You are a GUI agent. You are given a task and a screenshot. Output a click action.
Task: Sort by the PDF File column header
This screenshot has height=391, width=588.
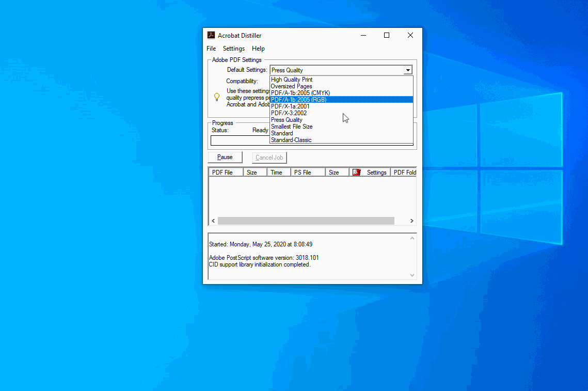coord(226,172)
